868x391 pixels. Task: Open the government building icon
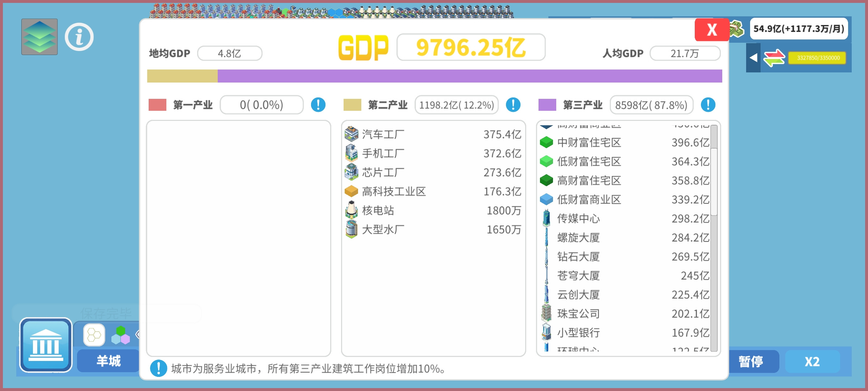[46, 345]
